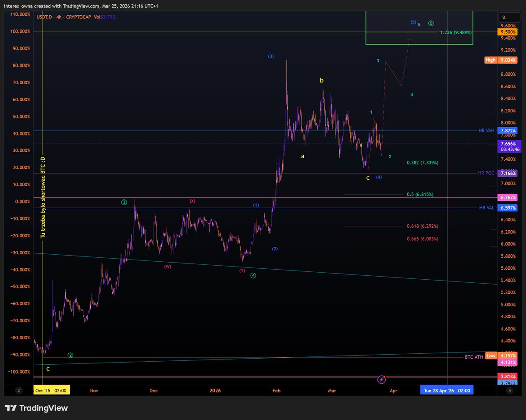Select the pink (Y) wave label
Viewport: 526px width, 420px height.
pyautogui.click(x=242, y=271)
